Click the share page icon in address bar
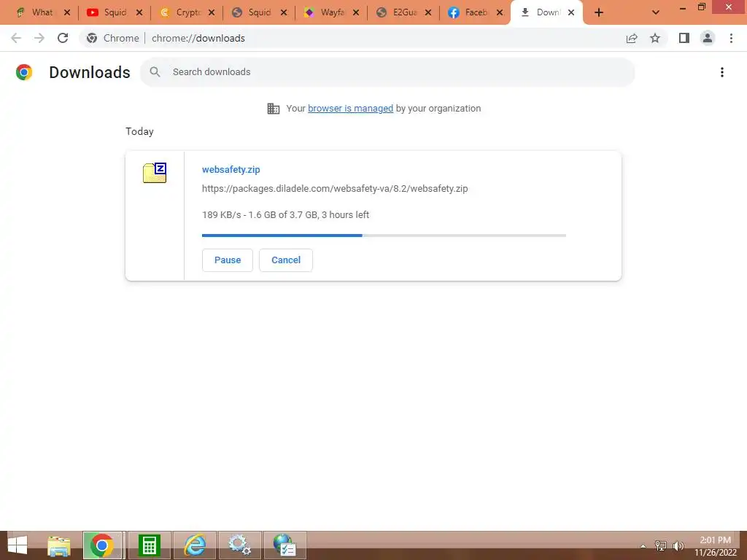Viewport: 747px width, 560px height. pyautogui.click(x=632, y=38)
